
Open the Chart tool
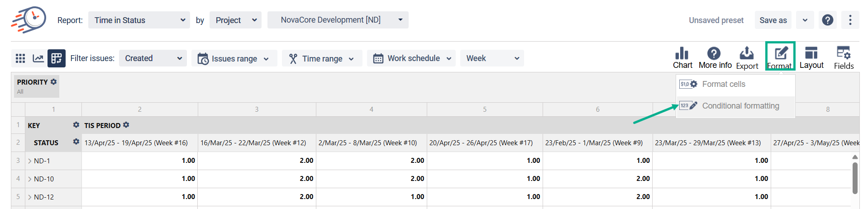pyautogui.click(x=682, y=58)
